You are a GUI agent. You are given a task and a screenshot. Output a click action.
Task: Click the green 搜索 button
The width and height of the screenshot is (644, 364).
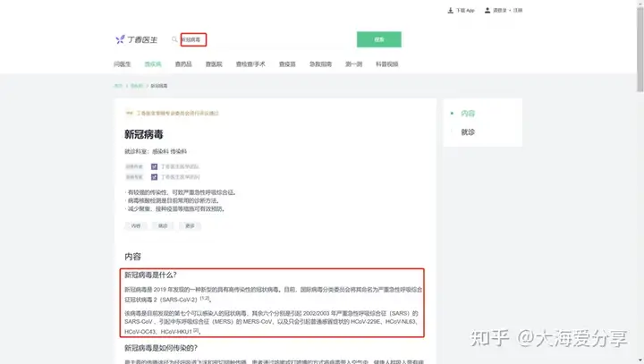click(x=379, y=39)
